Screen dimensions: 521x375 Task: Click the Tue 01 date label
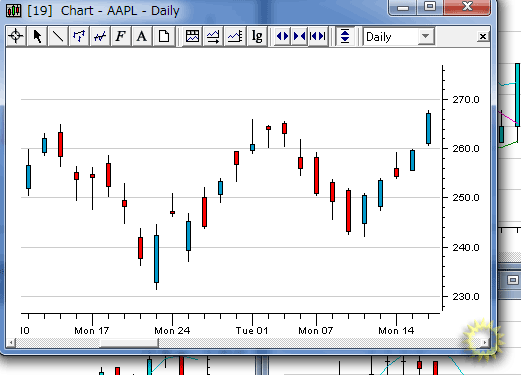click(252, 331)
